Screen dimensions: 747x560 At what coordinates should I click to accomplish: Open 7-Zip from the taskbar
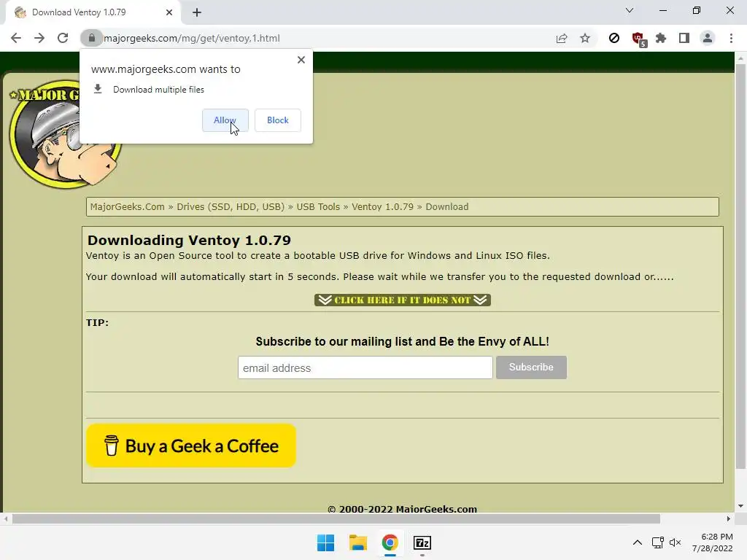click(422, 542)
